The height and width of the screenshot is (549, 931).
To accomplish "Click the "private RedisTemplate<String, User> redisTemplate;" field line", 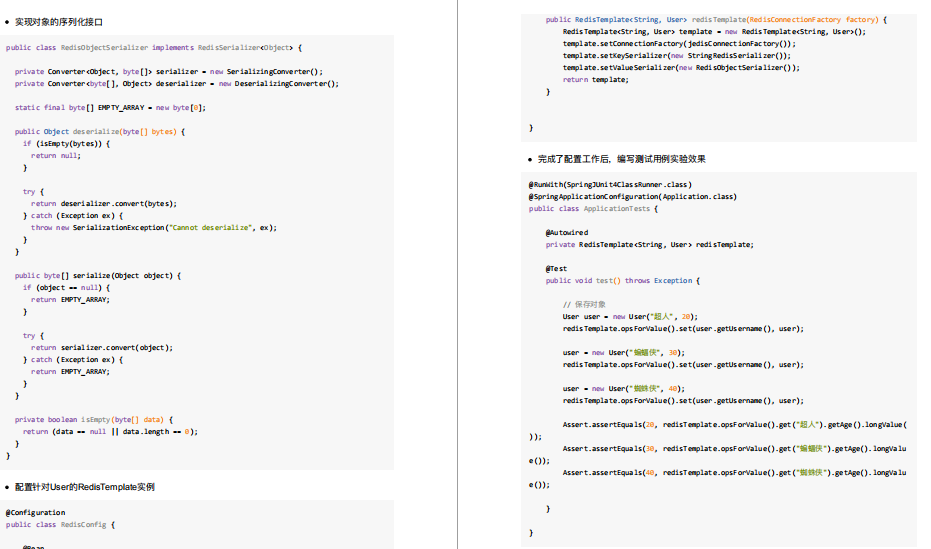I will pyautogui.click(x=650, y=245).
